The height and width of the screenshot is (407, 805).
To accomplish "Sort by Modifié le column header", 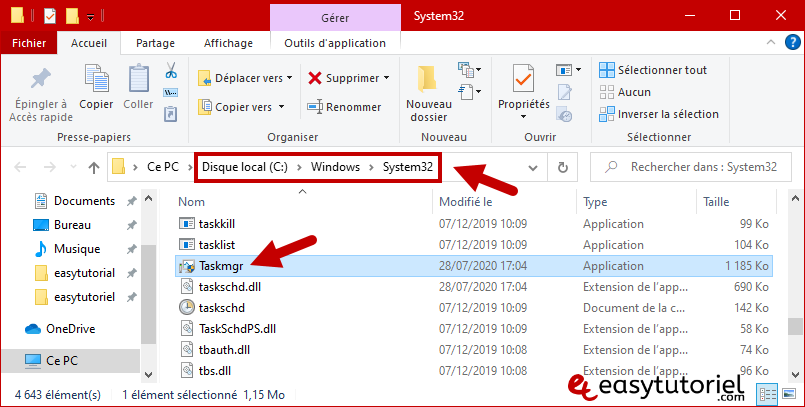I will [465, 202].
